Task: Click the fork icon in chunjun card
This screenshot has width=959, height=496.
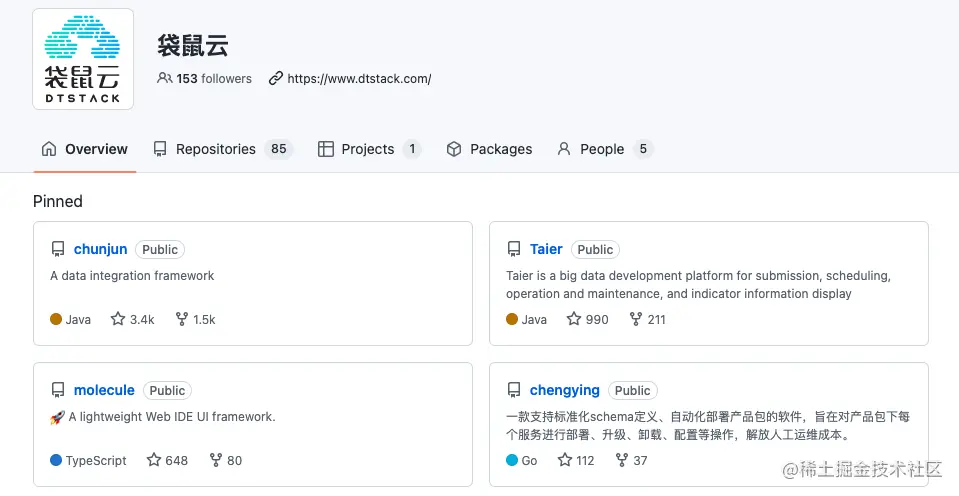Action: pyautogui.click(x=182, y=319)
